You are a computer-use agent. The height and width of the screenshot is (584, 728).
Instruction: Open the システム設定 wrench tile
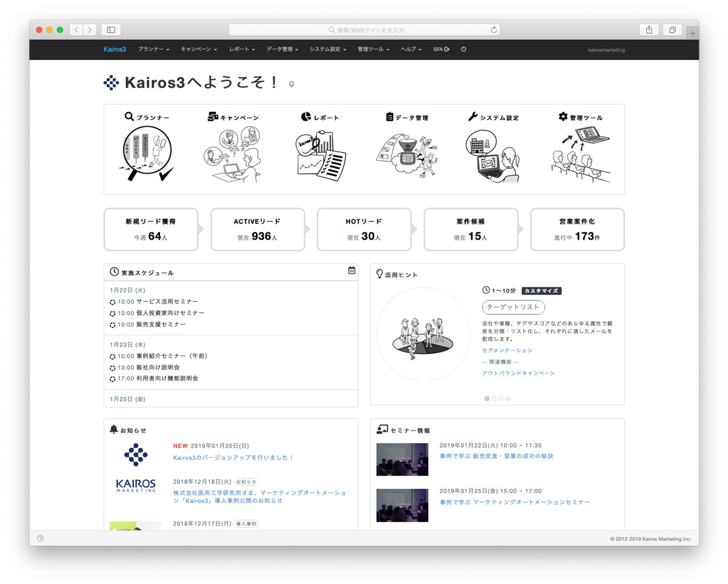[x=493, y=147]
